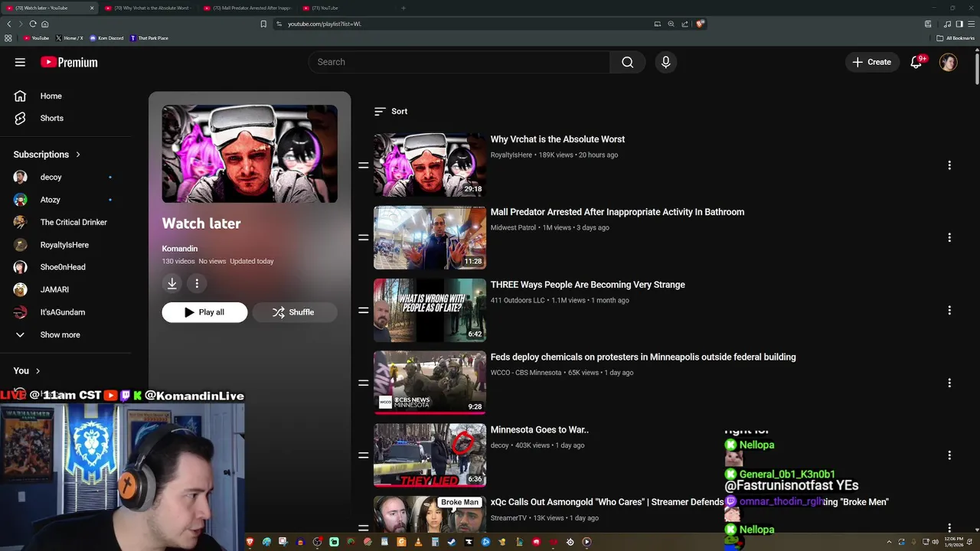Open a new browser tab
980x551 pixels.
(403, 8)
